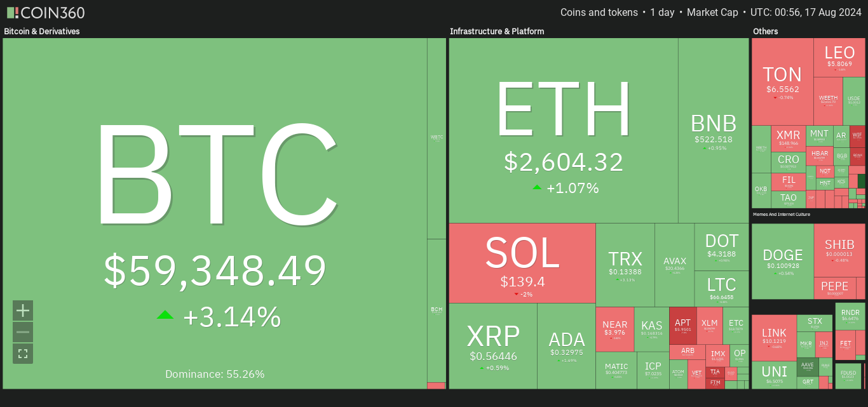The image size is (868, 407).
Task: Open the Market Cap sizing option
Action: [712, 12]
